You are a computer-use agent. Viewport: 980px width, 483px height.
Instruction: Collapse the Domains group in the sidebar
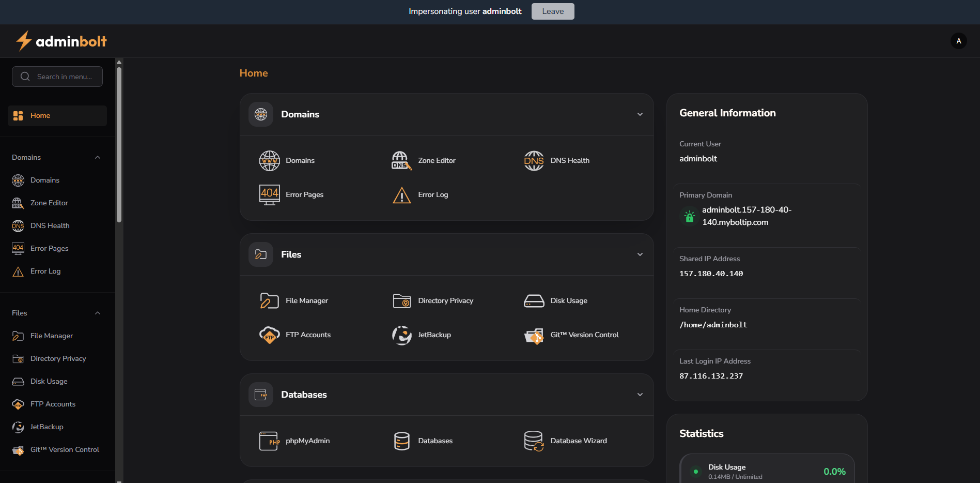coord(98,158)
